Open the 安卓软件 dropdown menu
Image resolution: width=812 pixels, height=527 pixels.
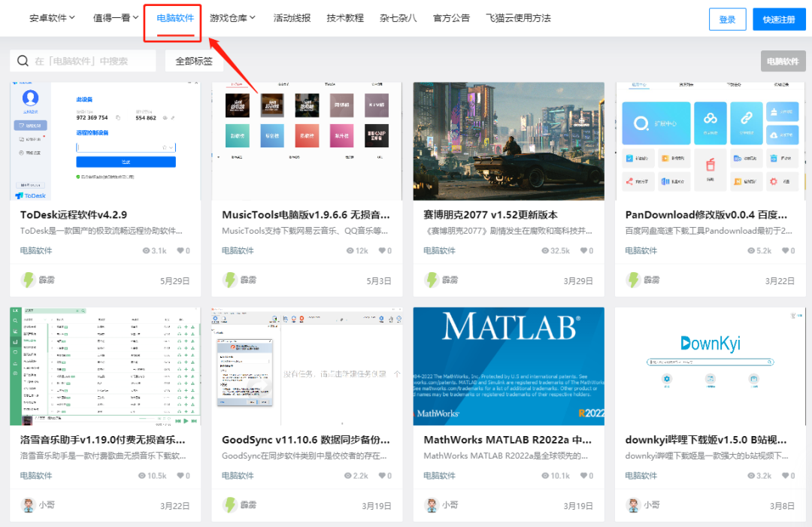[x=53, y=18]
